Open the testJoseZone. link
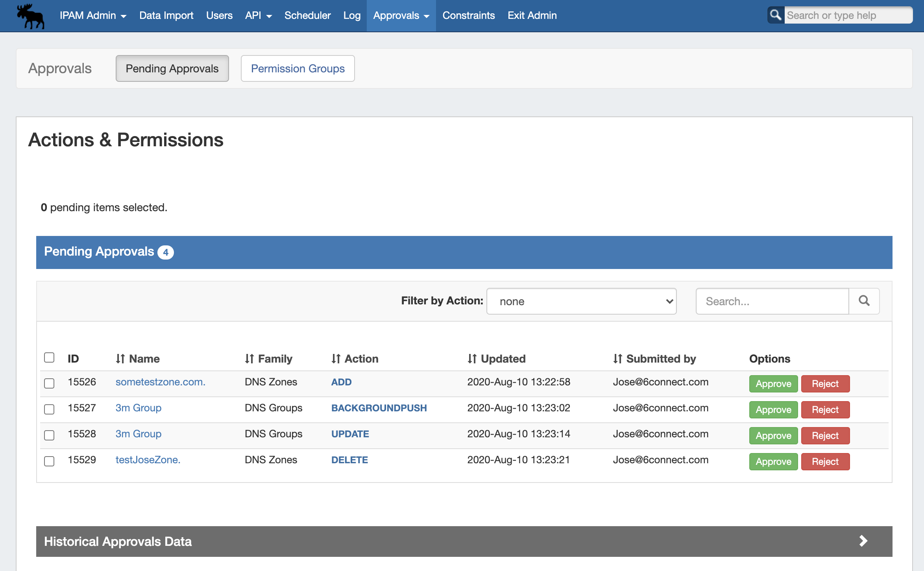Viewport: 924px width, 571px height. coord(148,460)
